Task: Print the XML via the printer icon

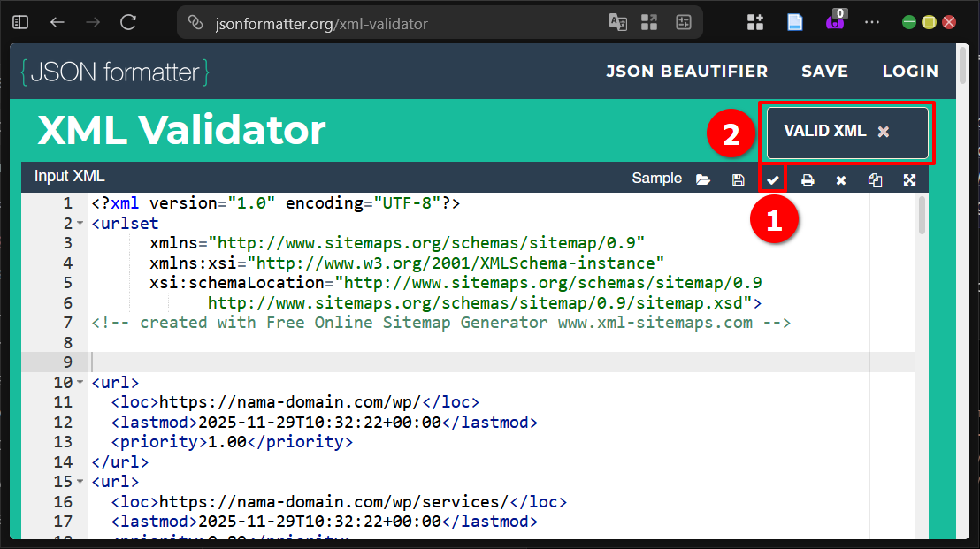Action: click(807, 179)
